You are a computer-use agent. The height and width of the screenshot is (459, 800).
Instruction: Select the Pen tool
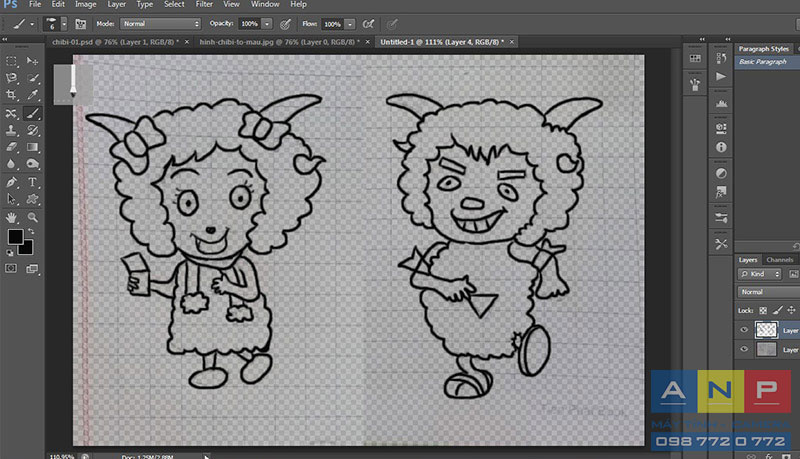click(x=11, y=182)
